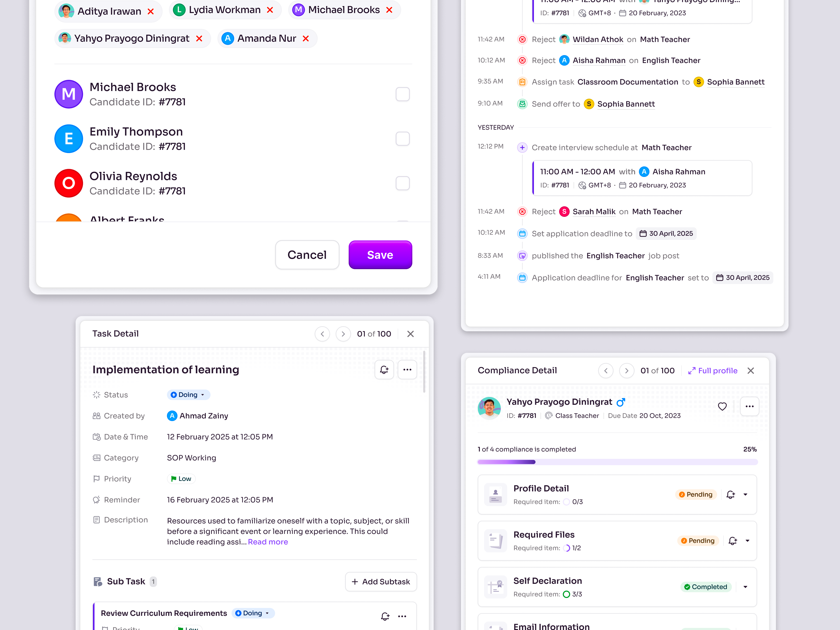This screenshot has width=840, height=630.
Task: Click the Reject icon next to Wildan Athok
Action: (522, 39)
